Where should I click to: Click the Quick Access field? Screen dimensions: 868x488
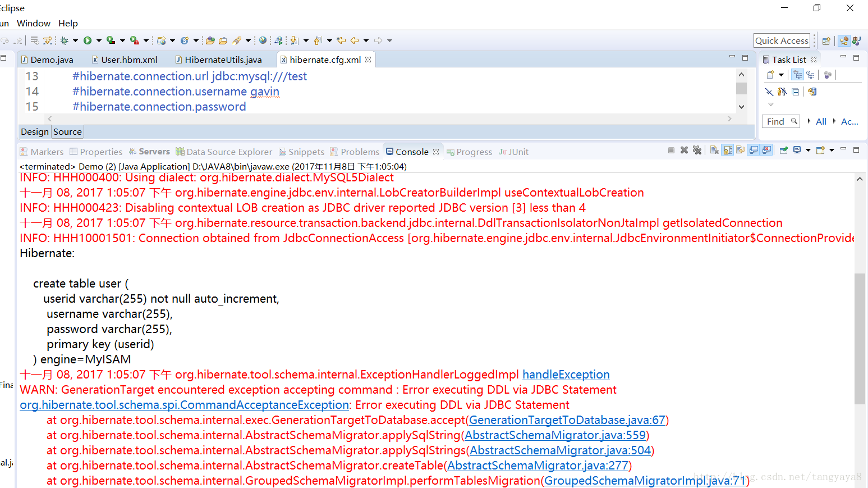pos(782,40)
